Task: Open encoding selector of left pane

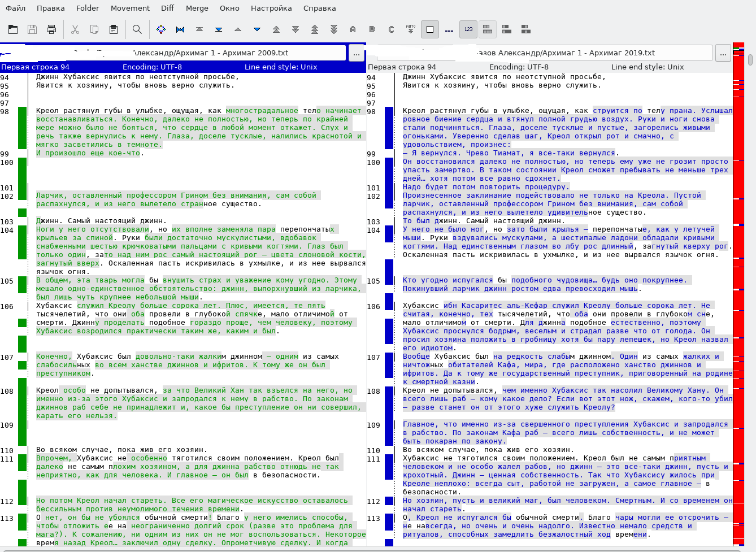Action: pos(152,67)
